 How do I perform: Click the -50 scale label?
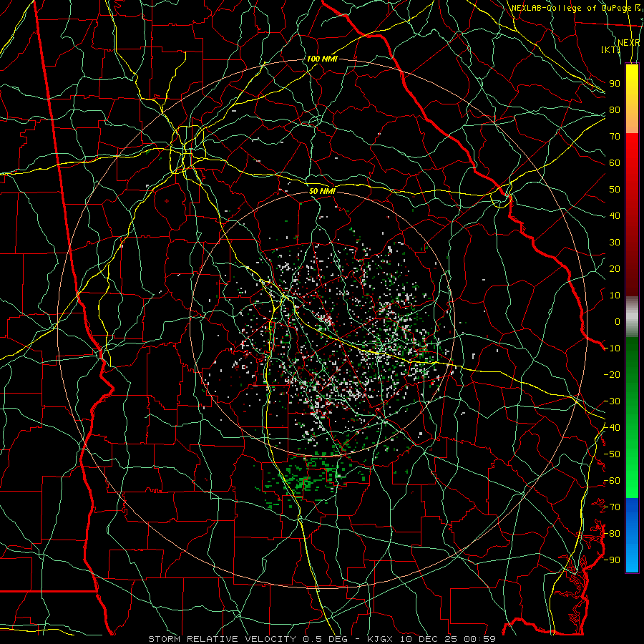pos(612,454)
